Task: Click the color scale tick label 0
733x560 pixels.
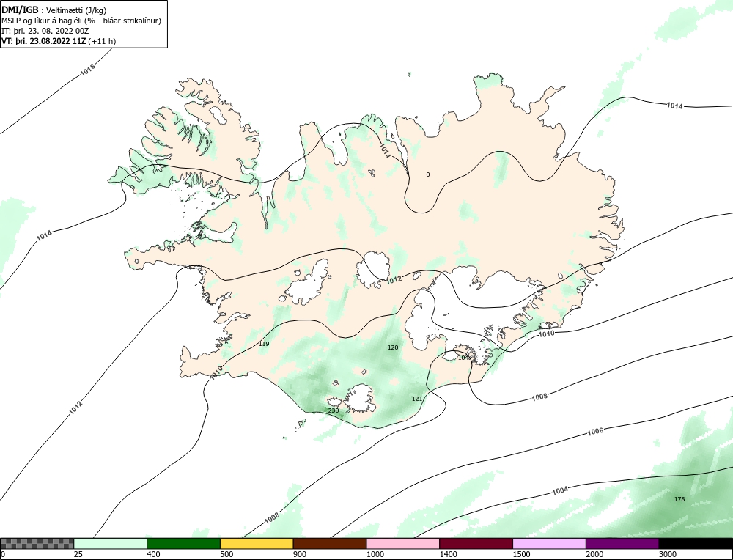Action: 3,554
